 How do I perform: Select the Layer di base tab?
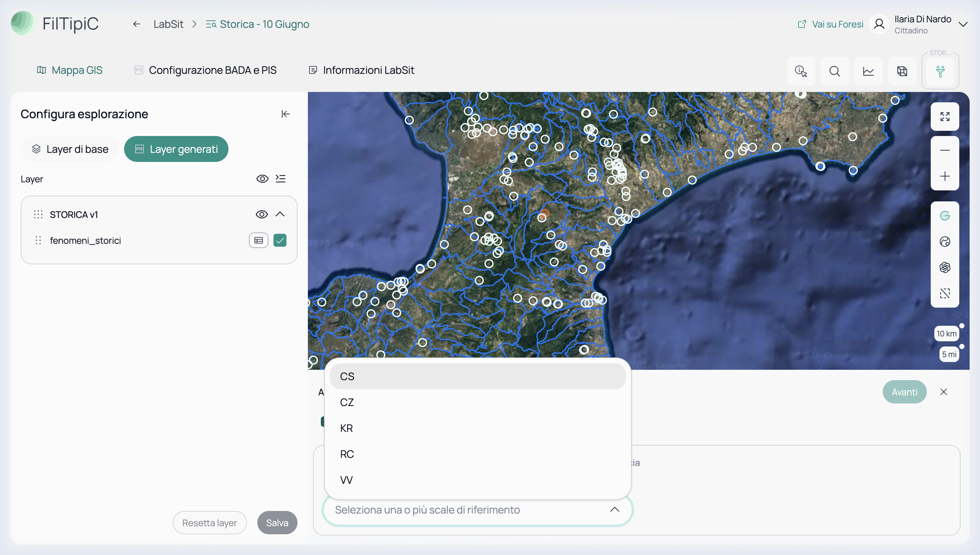coord(70,149)
